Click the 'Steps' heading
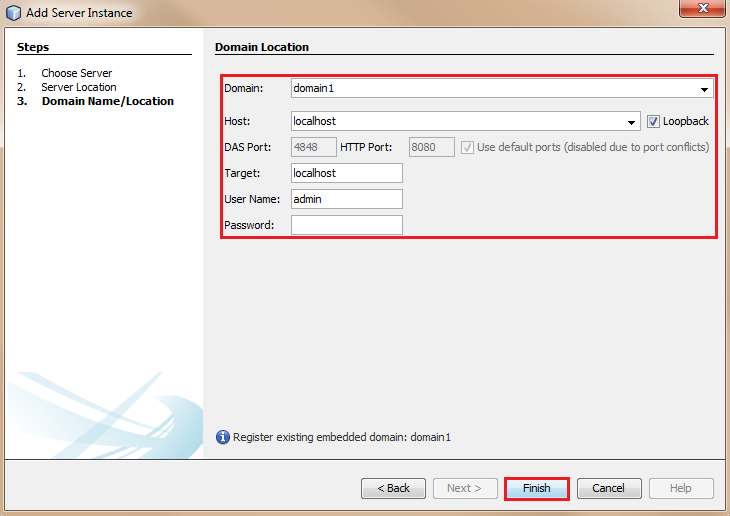The height and width of the screenshot is (516, 730). point(33,47)
